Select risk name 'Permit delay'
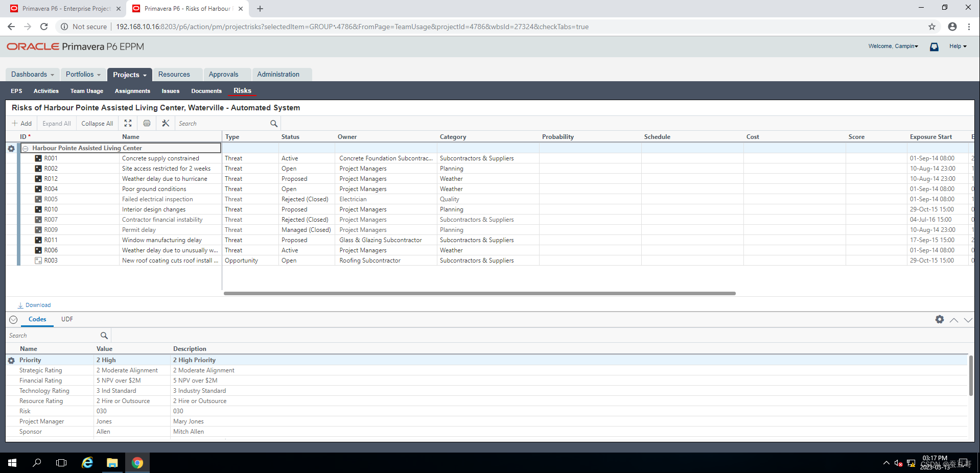The height and width of the screenshot is (473, 980). [x=139, y=230]
